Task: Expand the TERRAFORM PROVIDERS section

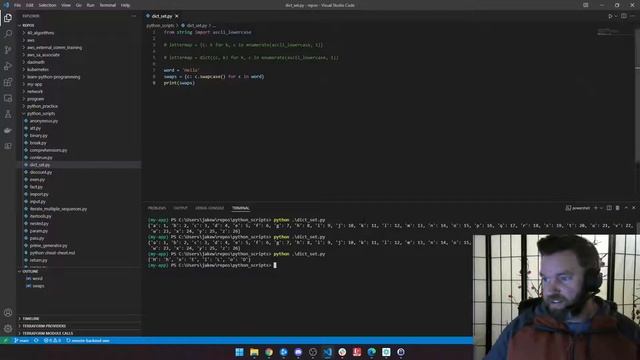Action: 44,326
